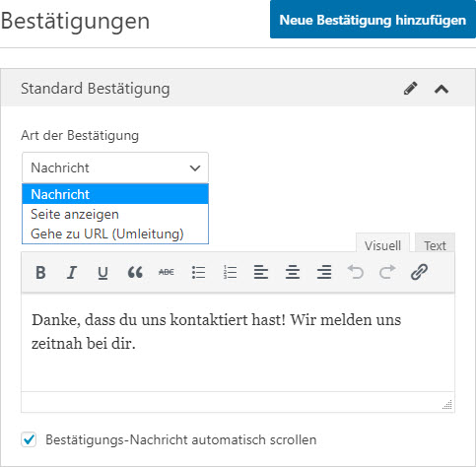Insert a bulleted list
Viewport: 476px width, 467px height.
198,272
